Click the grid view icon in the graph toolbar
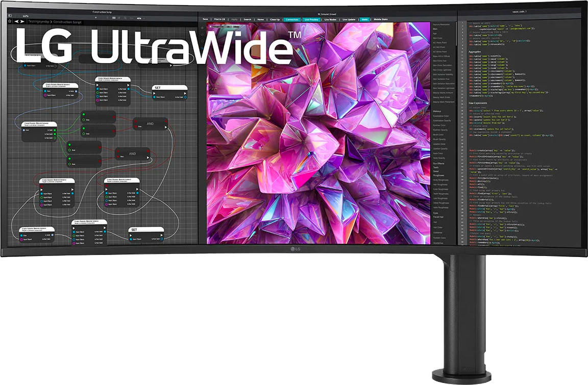 113,18
